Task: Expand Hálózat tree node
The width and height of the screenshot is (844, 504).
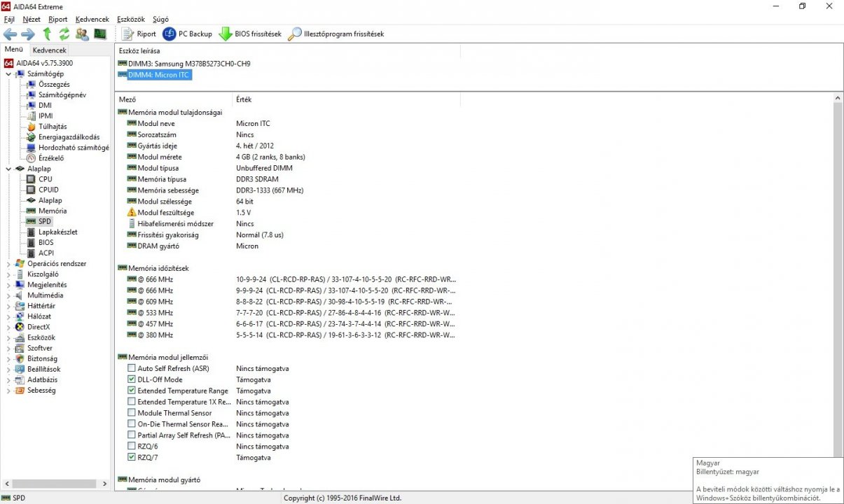Action: 8,316
